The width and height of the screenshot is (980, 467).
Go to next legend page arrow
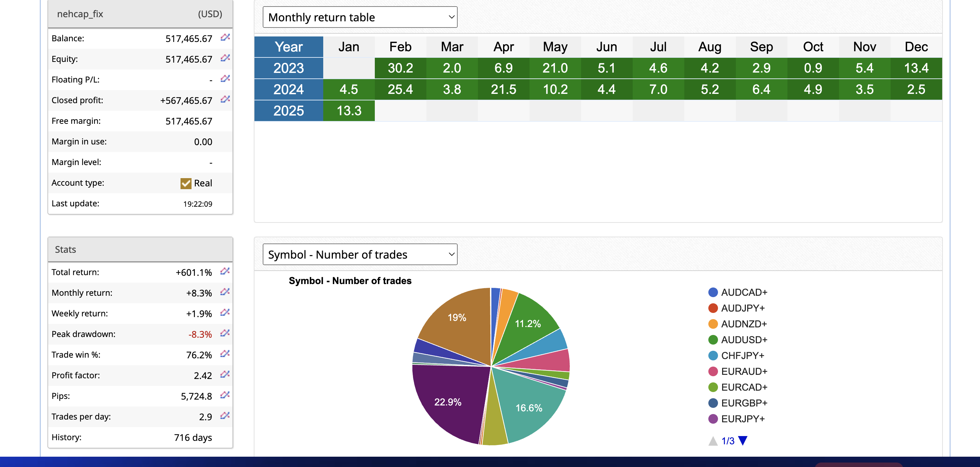tap(743, 441)
